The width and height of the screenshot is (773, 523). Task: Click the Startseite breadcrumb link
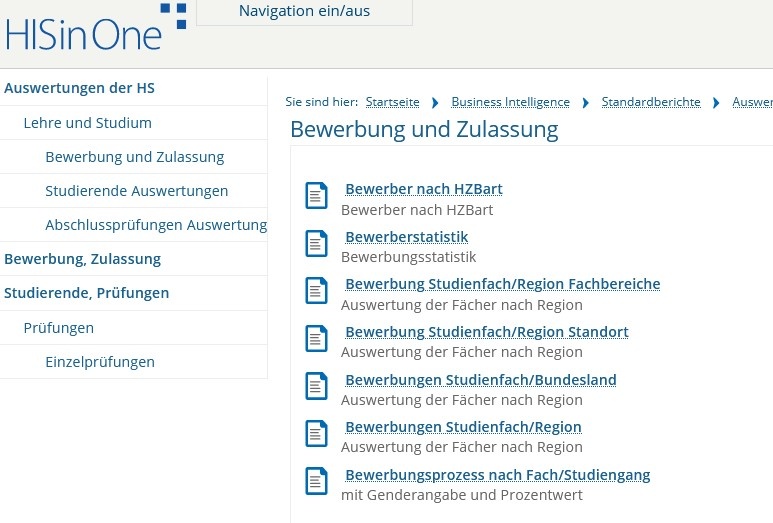pos(392,102)
